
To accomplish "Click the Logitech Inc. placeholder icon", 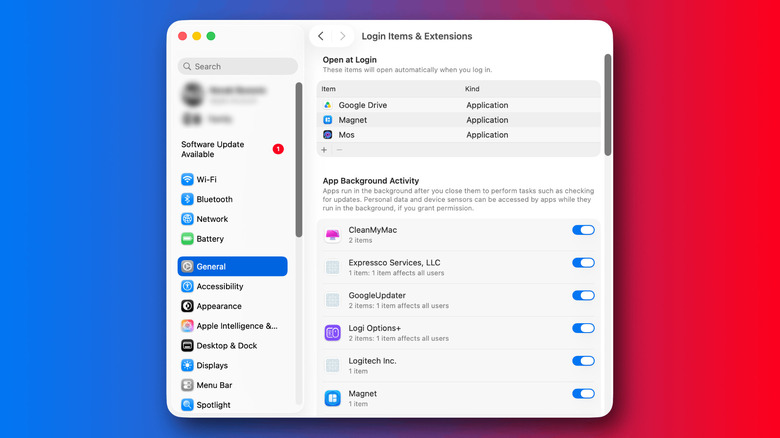I will pyautogui.click(x=332, y=365).
